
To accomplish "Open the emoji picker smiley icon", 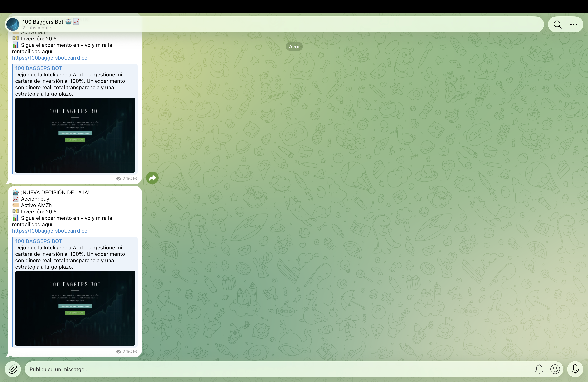I will (x=555, y=369).
